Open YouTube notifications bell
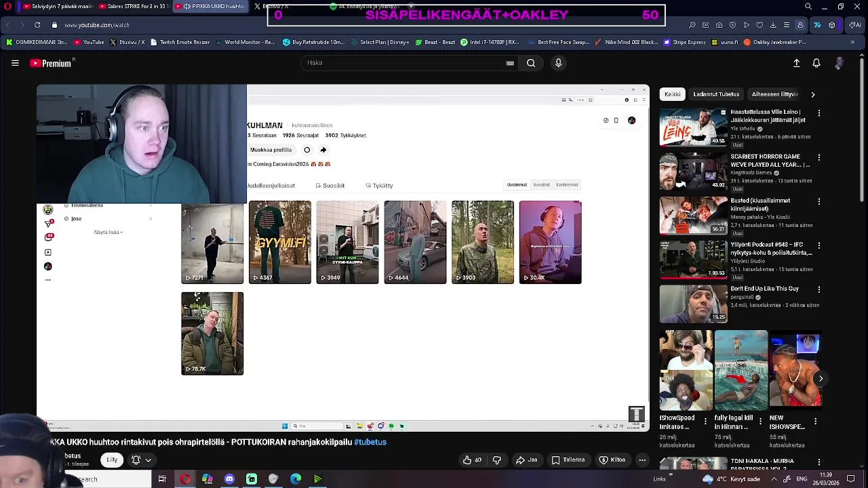The height and width of the screenshot is (488, 868). click(x=816, y=63)
